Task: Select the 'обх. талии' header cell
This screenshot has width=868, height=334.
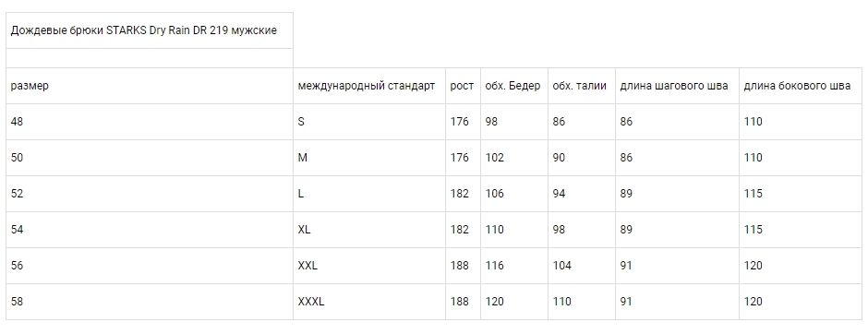Action: tap(582, 86)
